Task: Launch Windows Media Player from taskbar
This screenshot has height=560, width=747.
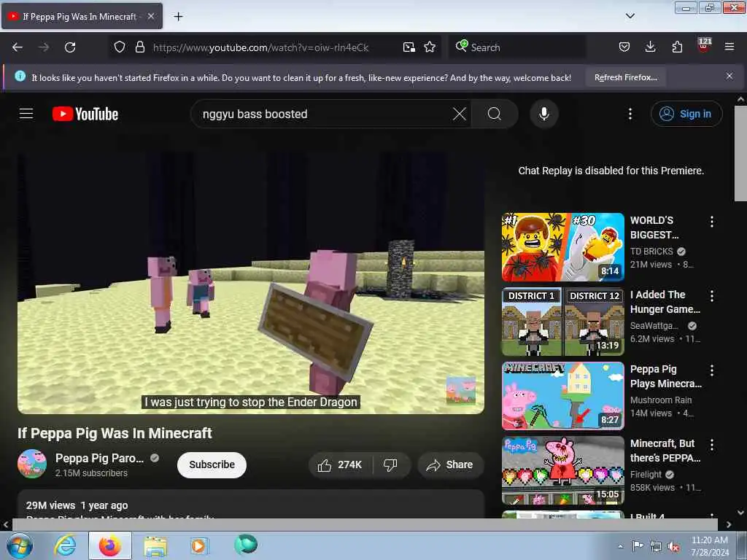Action: [x=198, y=545]
